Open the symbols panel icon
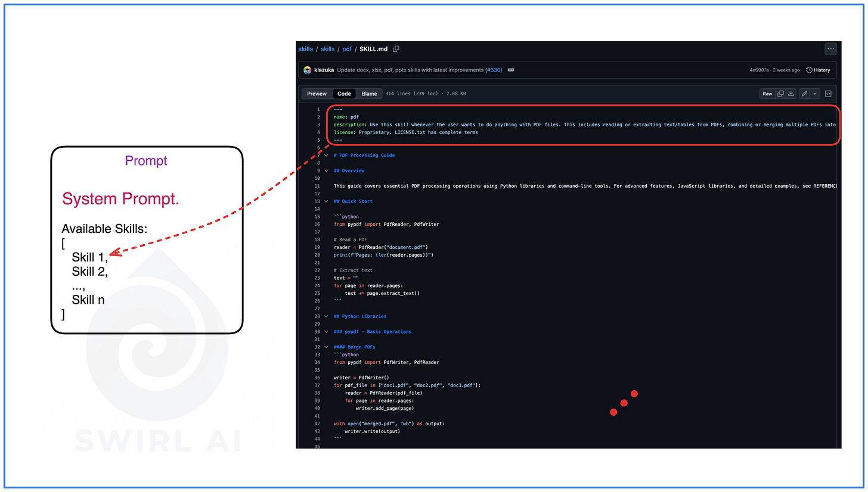 point(828,94)
